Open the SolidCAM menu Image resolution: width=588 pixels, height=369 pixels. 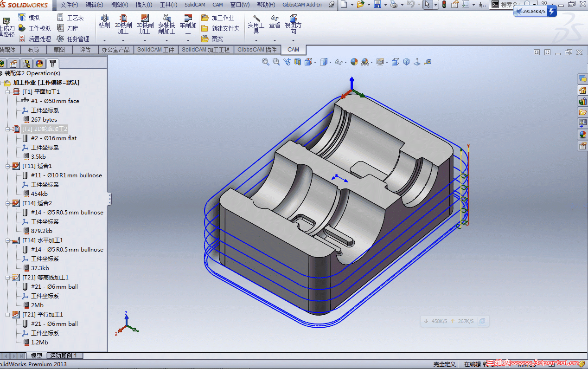[x=195, y=5]
